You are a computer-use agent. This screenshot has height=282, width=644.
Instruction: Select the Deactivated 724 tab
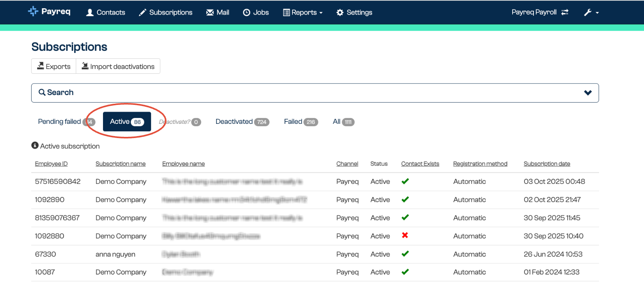(x=242, y=122)
